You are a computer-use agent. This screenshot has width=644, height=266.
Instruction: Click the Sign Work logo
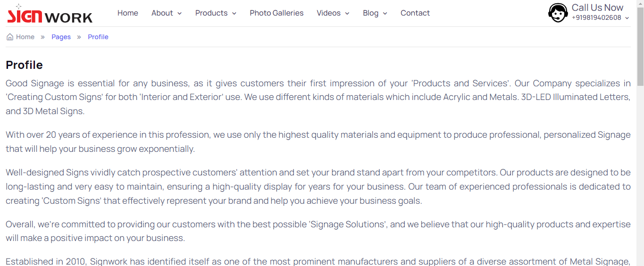[x=50, y=14]
